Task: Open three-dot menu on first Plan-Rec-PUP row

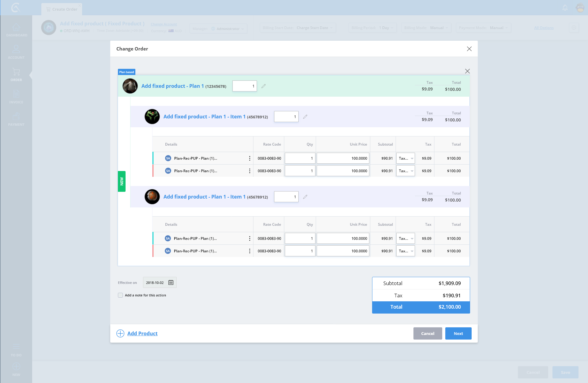Action: (x=250, y=158)
